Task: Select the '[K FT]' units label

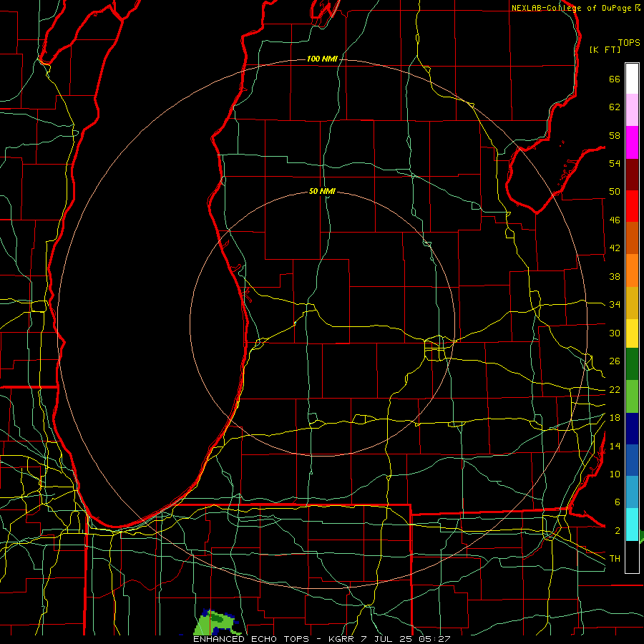Action: point(605,49)
